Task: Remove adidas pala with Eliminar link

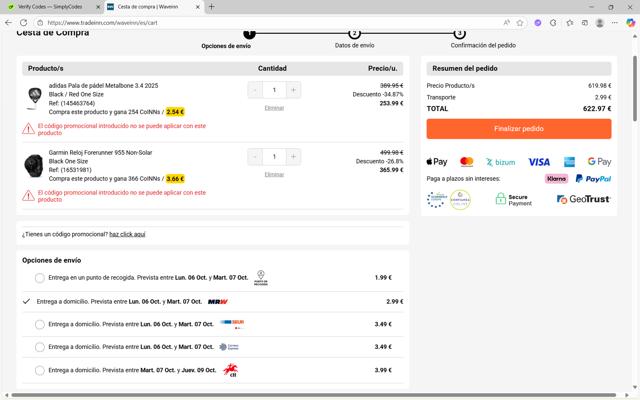Action: click(274, 108)
